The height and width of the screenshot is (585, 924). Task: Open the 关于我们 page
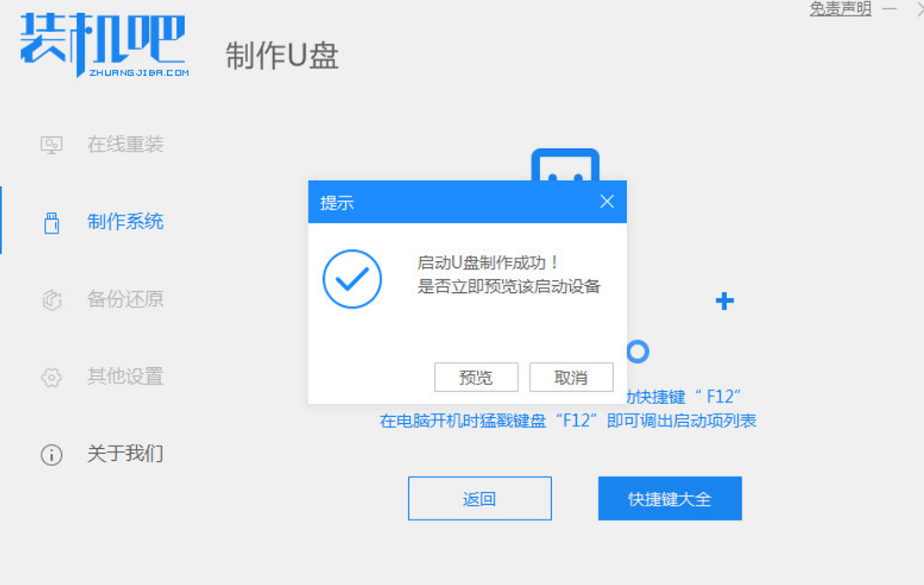(x=125, y=453)
